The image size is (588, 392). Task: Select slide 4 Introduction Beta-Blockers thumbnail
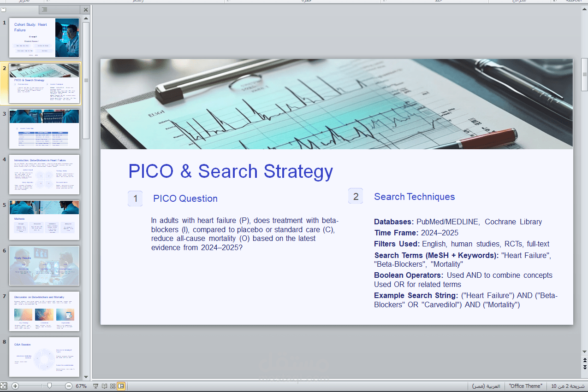pyautogui.click(x=44, y=175)
